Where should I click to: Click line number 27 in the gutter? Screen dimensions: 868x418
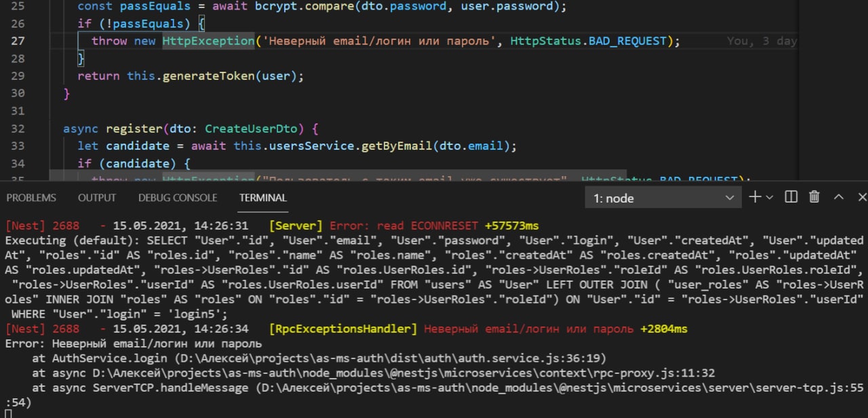pyautogui.click(x=18, y=41)
